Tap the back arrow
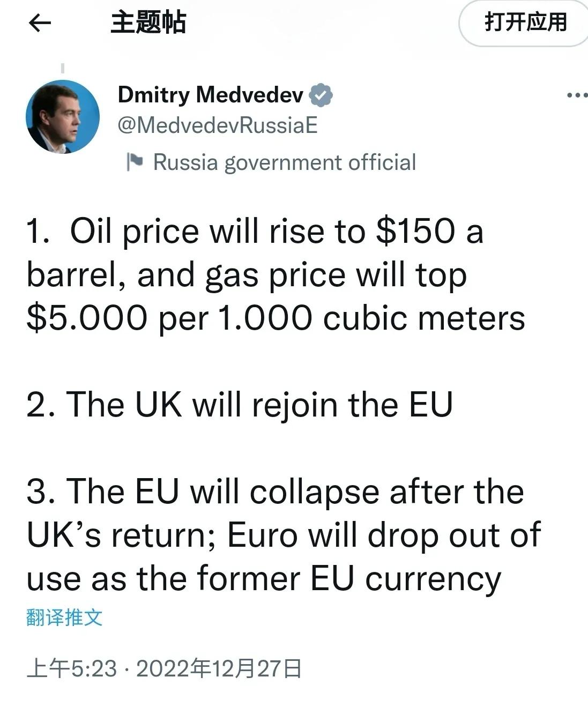This screenshot has height=707, width=588. click(x=40, y=23)
